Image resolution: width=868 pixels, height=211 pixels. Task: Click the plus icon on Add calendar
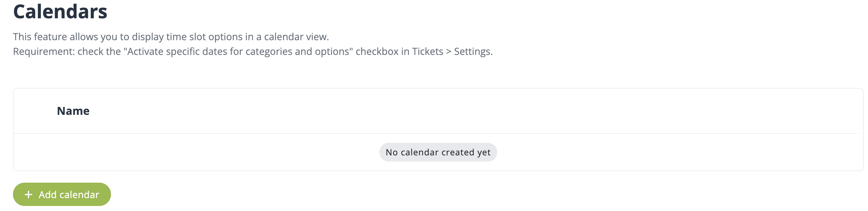click(28, 194)
